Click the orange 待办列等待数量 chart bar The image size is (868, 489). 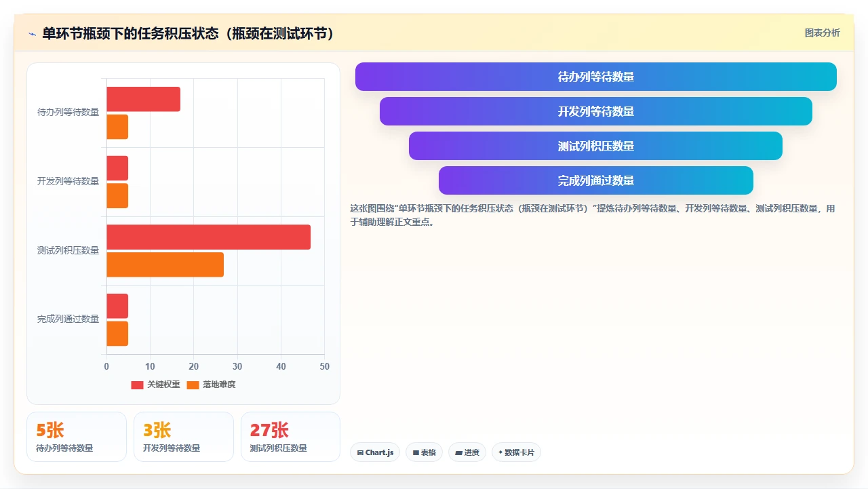point(117,127)
